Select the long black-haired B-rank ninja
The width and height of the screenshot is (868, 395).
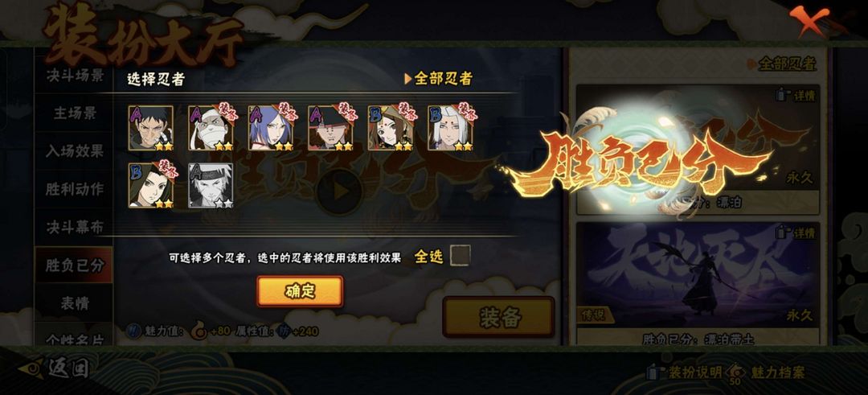[150, 185]
